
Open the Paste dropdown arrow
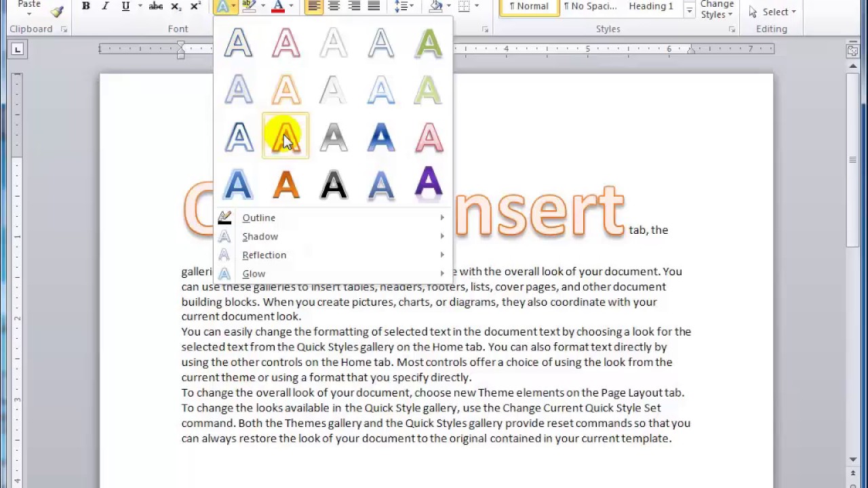pyautogui.click(x=29, y=13)
